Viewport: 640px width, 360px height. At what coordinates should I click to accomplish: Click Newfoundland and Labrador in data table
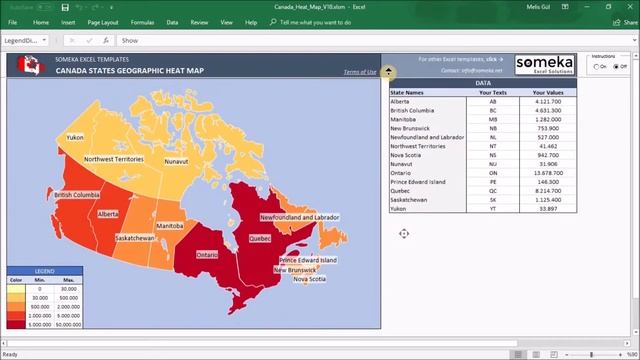click(427, 137)
